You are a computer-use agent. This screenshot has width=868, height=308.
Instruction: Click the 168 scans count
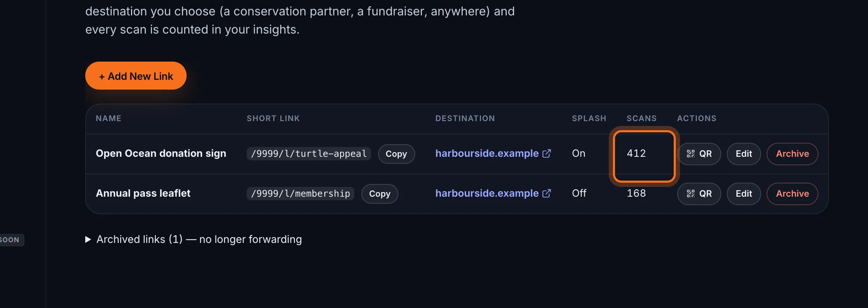click(x=636, y=193)
